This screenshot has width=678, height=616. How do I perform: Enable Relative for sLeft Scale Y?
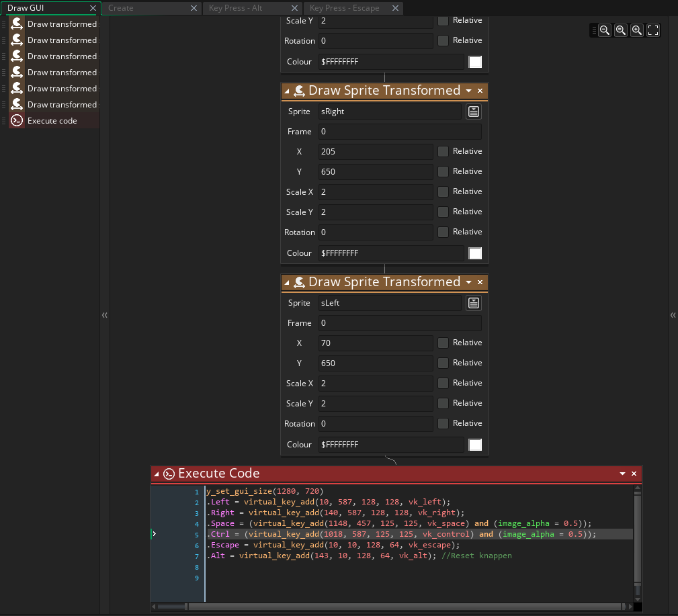click(x=443, y=403)
